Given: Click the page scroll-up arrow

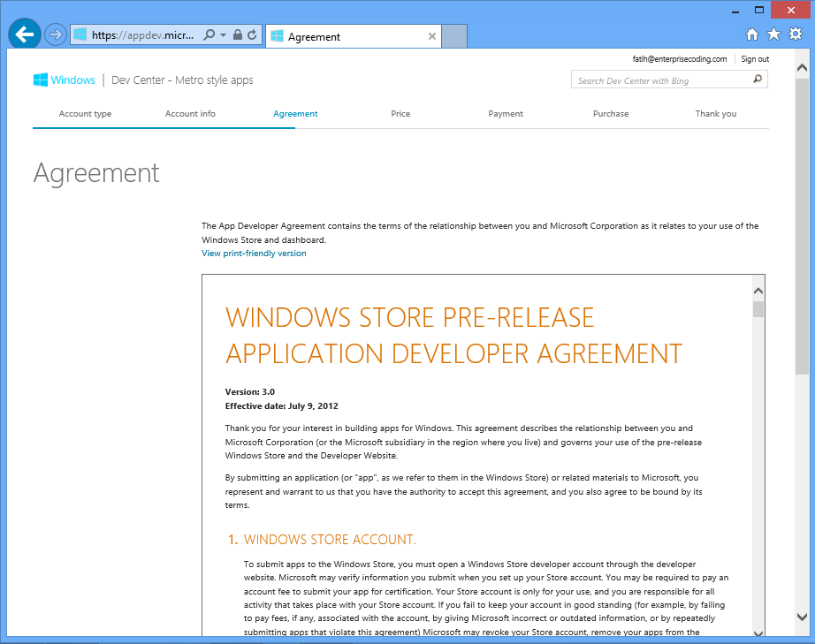Looking at the screenshot, I should tap(802, 68).
